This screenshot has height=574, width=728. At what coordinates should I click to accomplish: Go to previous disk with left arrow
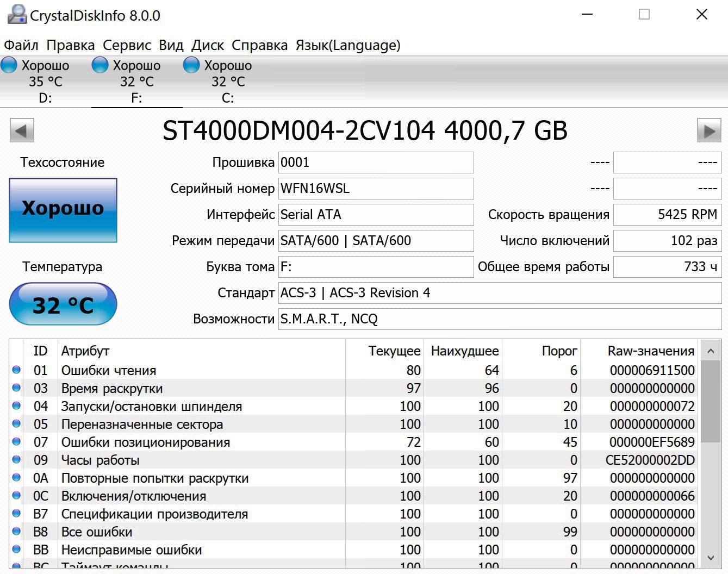pyautogui.click(x=22, y=130)
